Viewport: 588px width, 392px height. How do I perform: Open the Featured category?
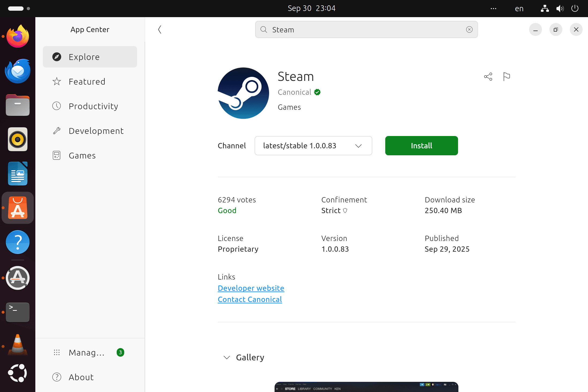87,81
